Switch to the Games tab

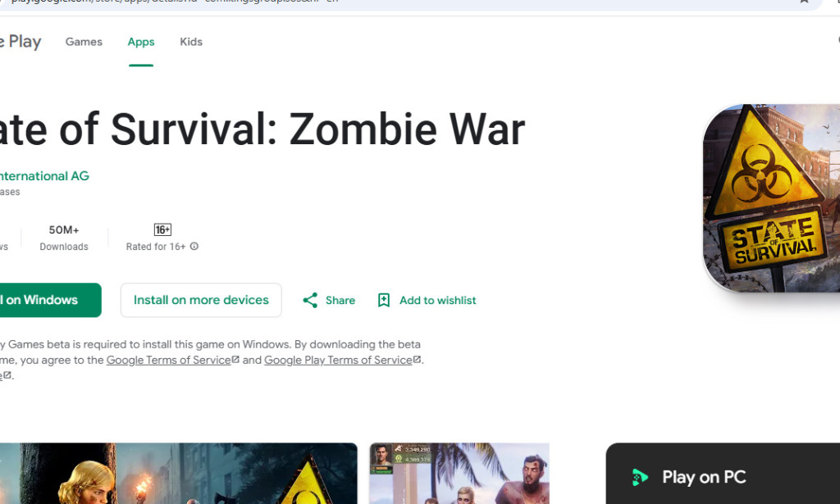[x=83, y=42]
